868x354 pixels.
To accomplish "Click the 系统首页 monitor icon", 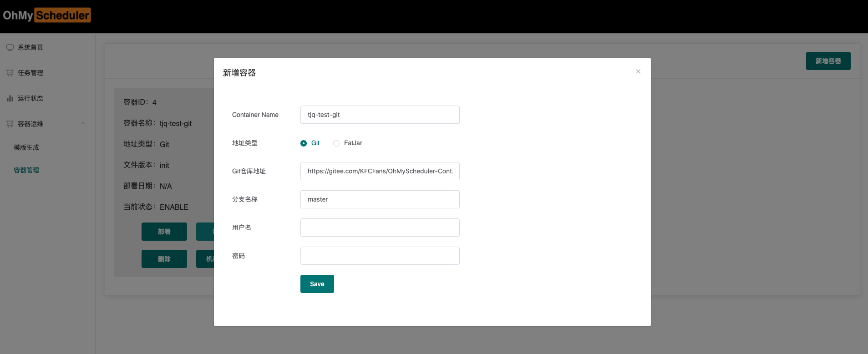I will coord(10,47).
